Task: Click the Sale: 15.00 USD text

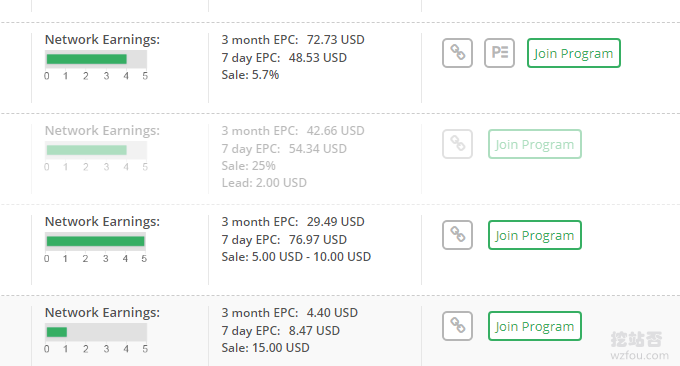Action: [x=265, y=348]
